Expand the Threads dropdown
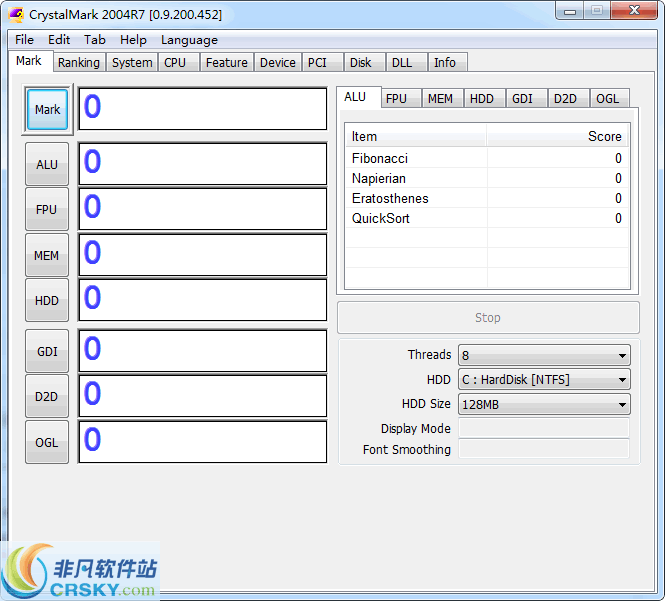Viewport: 665px width, 601px height. [544, 355]
